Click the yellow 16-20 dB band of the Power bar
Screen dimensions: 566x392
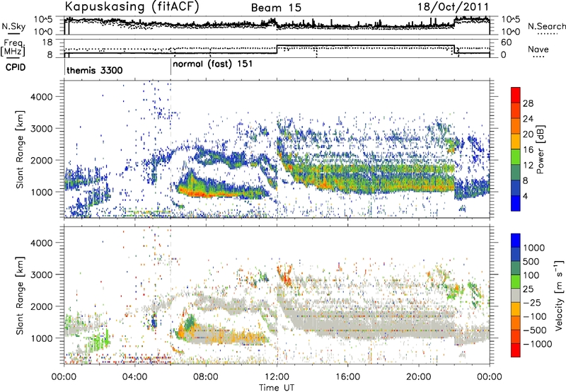tap(516, 142)
